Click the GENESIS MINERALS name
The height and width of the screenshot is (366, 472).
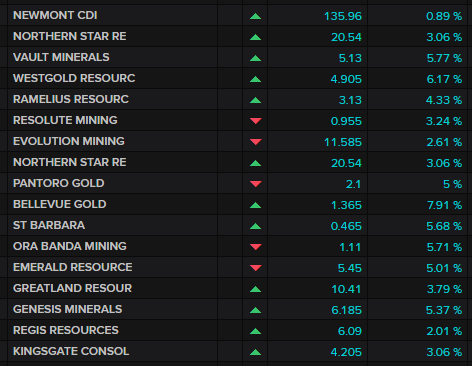coord(68,309)
